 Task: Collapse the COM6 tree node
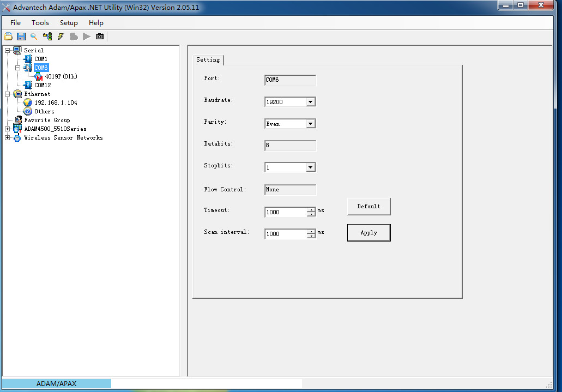coord(17,68)
